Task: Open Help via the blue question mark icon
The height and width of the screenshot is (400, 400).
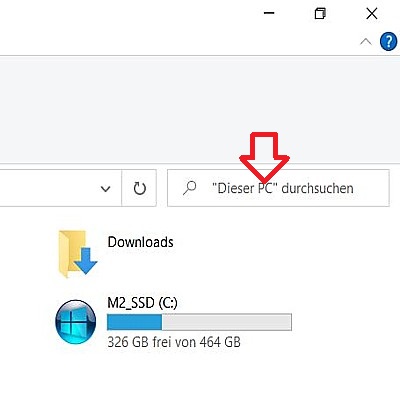Action: coord(389,42)
